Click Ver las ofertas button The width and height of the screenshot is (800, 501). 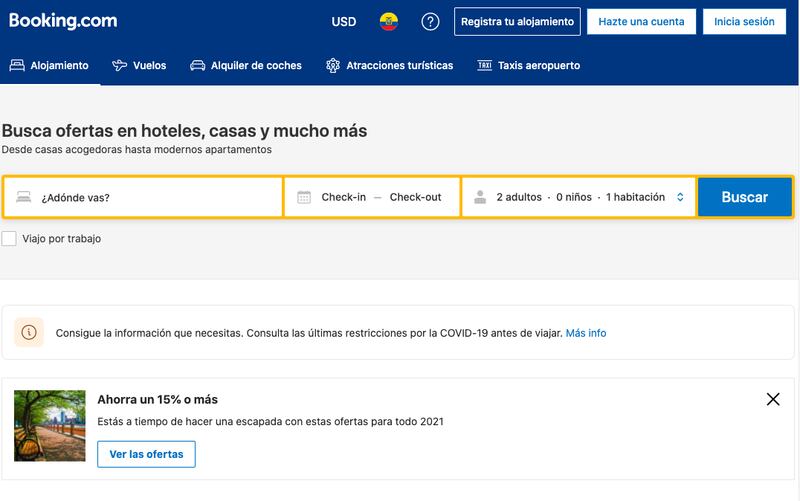point(146,454)
